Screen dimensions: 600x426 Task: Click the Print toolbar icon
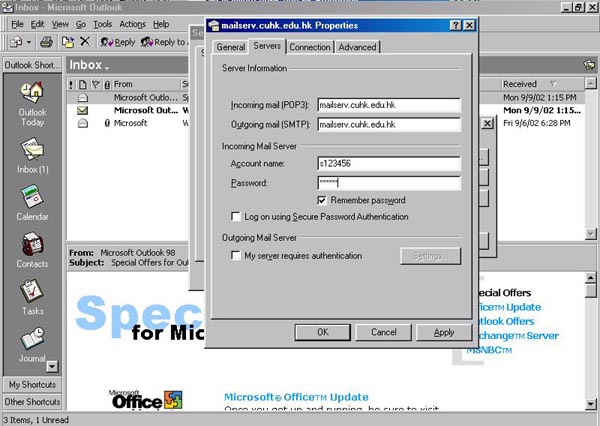coord(46,42)
